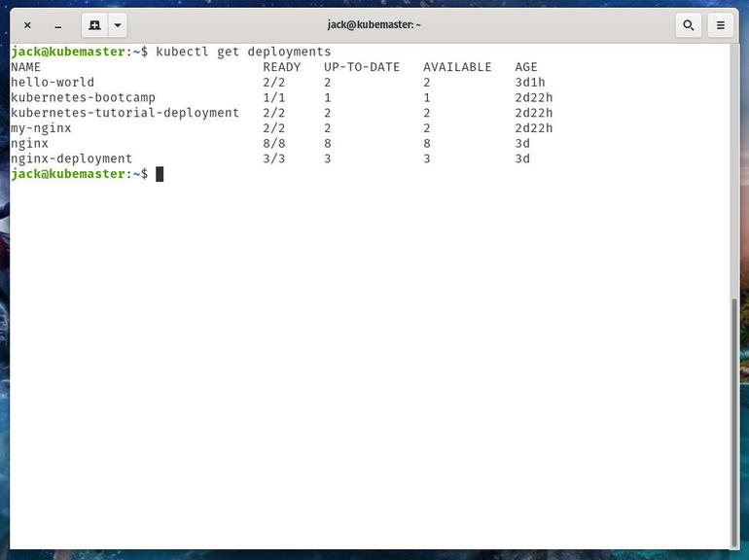
Task: Click the hello-world deployment name
Action: point(53,82)
